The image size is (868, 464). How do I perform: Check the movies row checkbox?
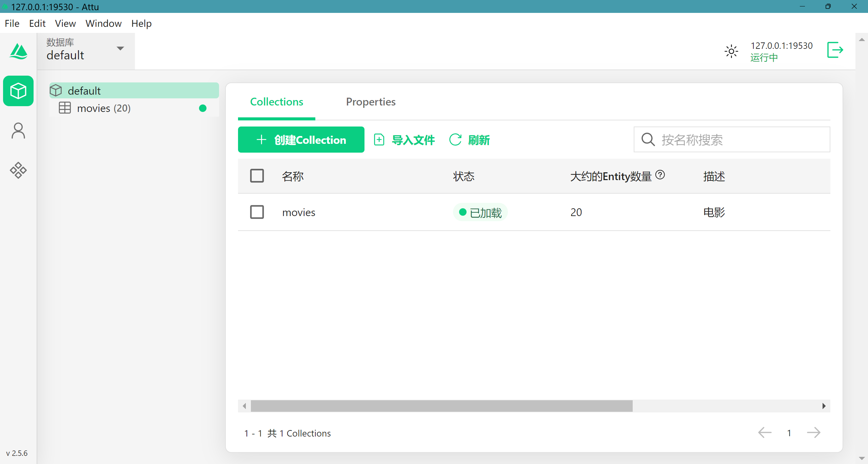click(257, 212)
